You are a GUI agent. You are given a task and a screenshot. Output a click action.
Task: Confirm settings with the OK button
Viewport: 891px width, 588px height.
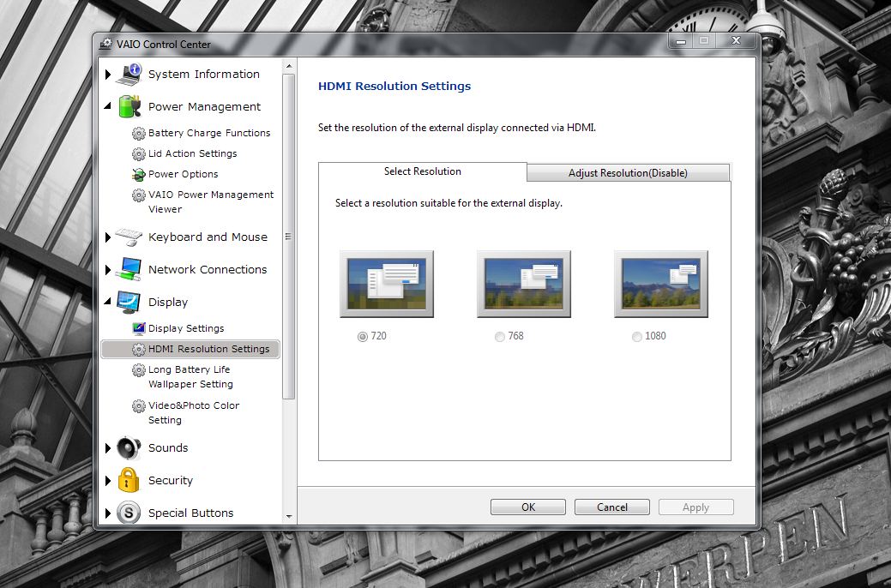coord(528,507)
